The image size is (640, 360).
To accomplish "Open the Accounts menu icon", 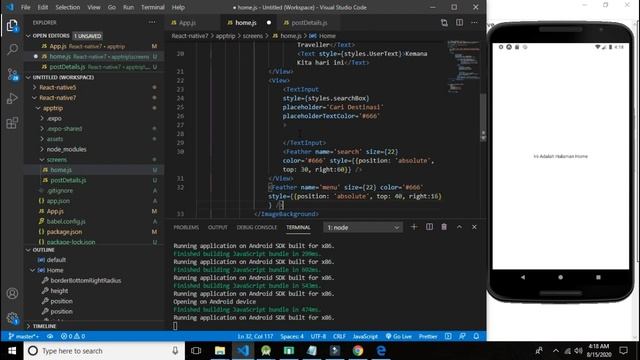I will 12,293.
